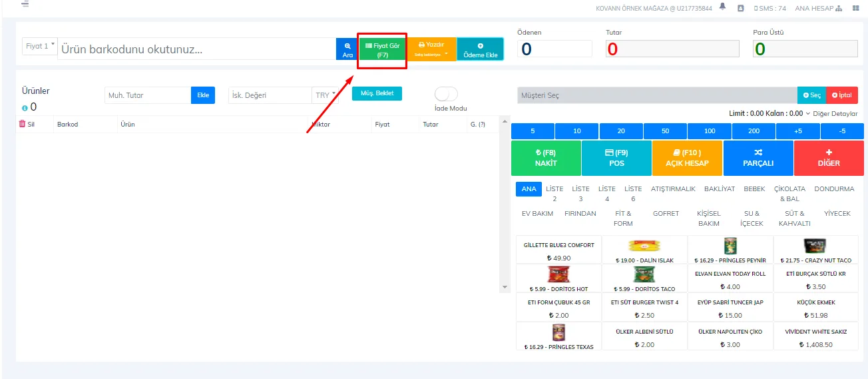Open the Fiyat 1 price dropdown
The width and height of the screenshot is (868, 379).
[x=40, y=46]
